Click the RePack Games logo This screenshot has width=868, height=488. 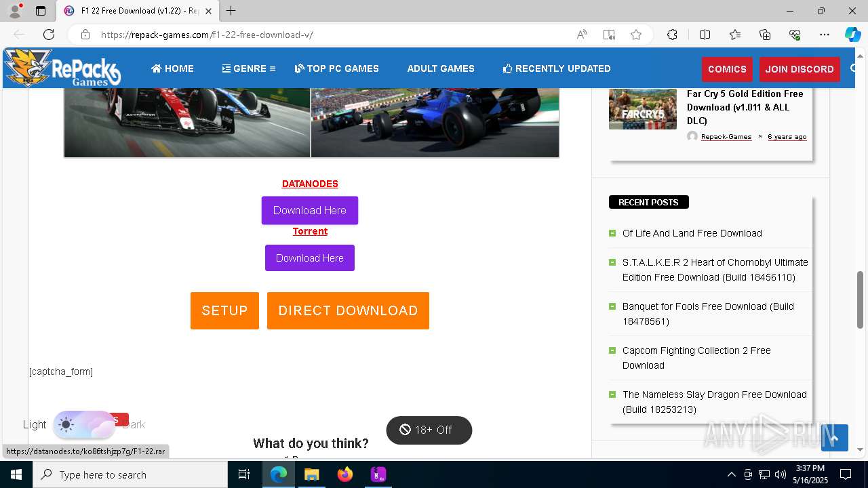tap(62, 68)
